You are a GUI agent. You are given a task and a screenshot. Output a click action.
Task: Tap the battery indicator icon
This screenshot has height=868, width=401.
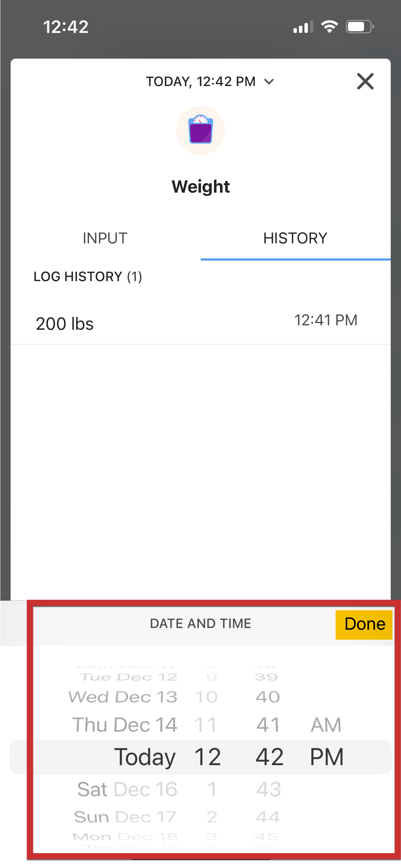click(x=359, y=26)
